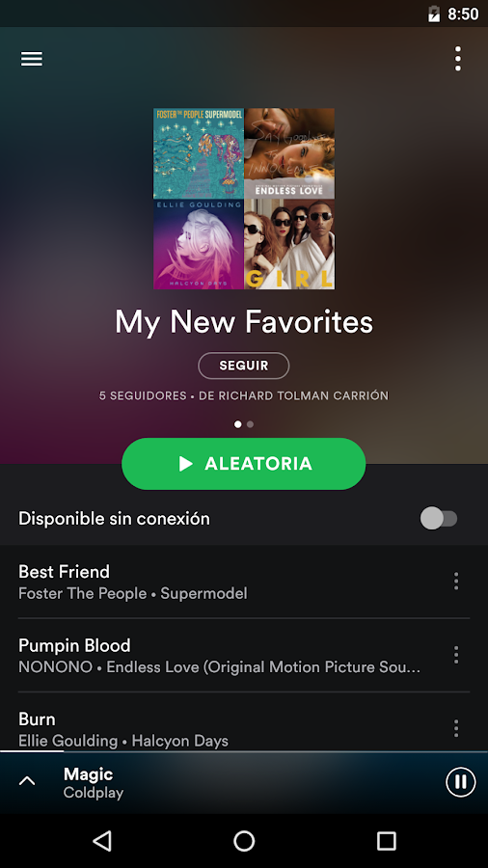Select the second page indicator dot
The width and height of the screenshot is (488, 868).
pos(251,424)
